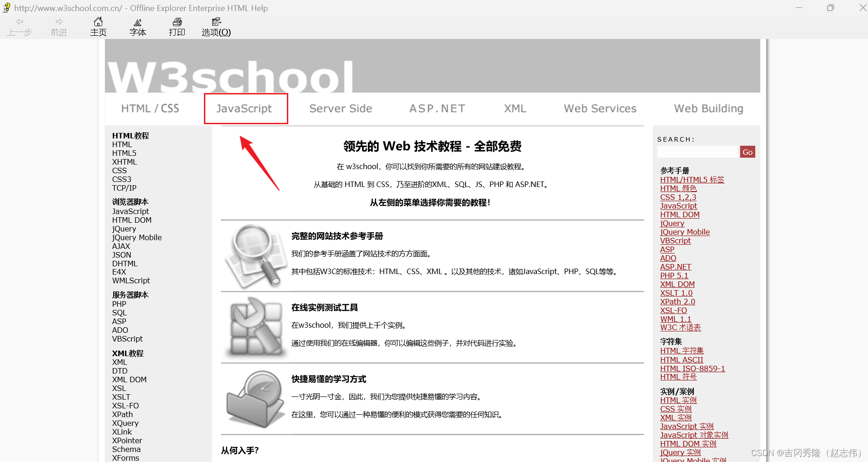The width and height of the screenshot is (868, 462).
Task: Open VBScript in the left menu
Action: pyautogui.click(x=127, y=339)
